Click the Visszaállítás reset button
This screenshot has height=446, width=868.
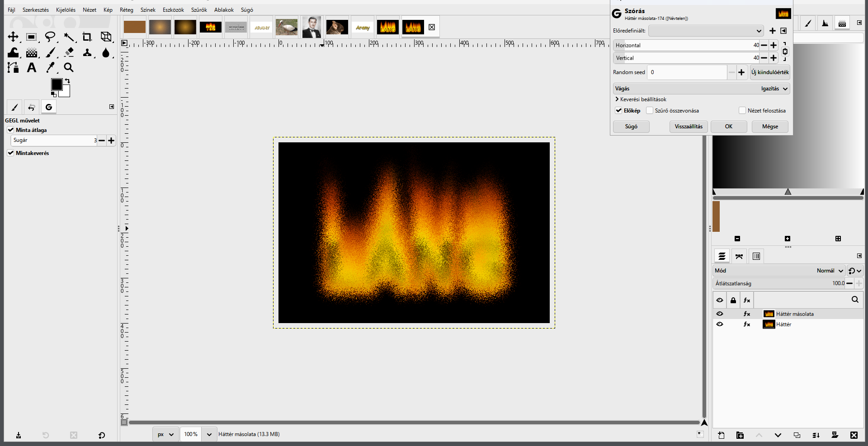(x=689, y=127)
